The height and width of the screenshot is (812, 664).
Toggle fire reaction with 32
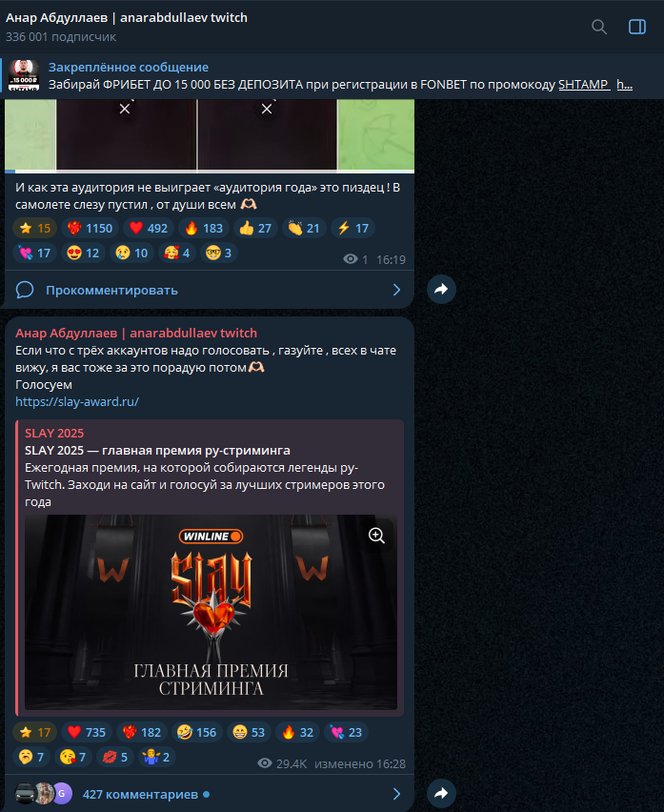click(x=297, y=732)
